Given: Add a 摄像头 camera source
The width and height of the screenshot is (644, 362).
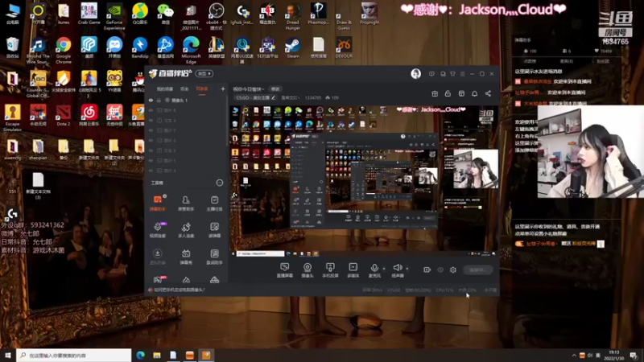Looking at the screenshot, I should pos(308,270).
